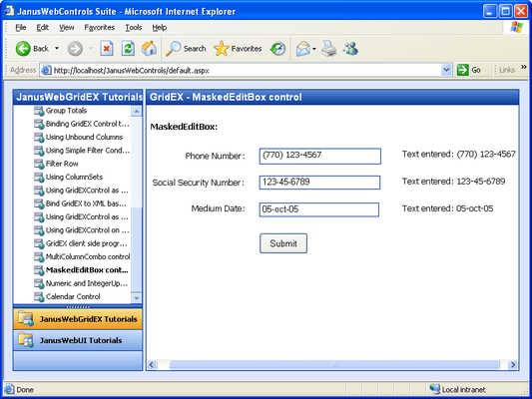Click the Phone Number input field
Viewport: 532px width, 399px height.
(320, 156)
